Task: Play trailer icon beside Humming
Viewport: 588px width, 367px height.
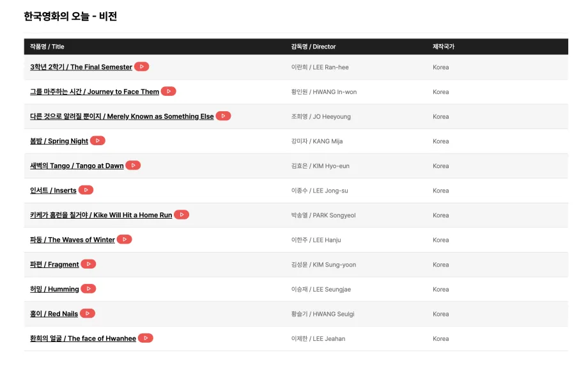Action: coord(88,289)
